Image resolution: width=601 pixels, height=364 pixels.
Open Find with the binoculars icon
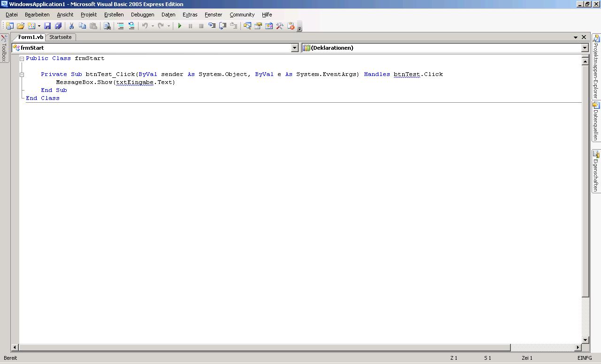[x=107, y=26]
